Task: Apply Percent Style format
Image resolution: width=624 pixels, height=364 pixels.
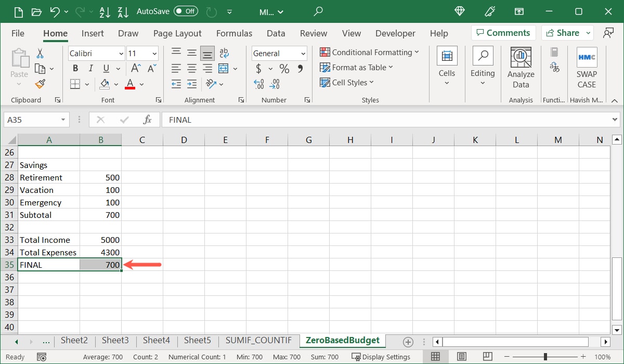Action: [284, 69]
